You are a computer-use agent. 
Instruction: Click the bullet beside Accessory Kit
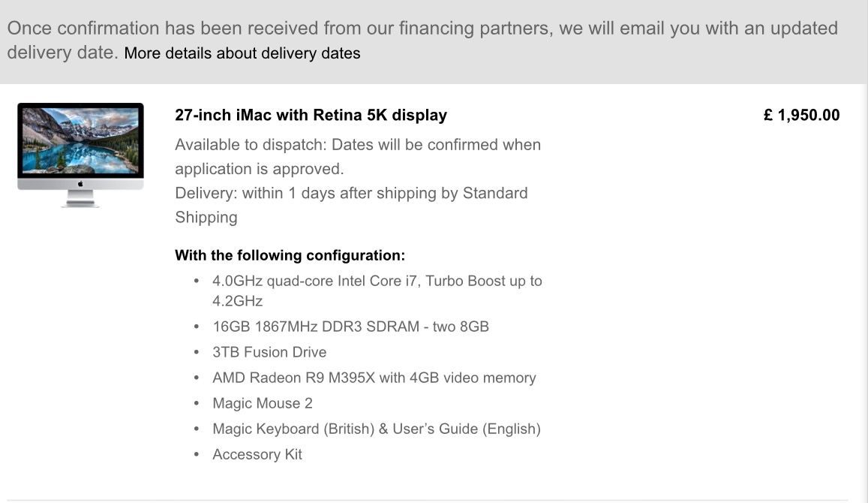[x=197, y=454]
